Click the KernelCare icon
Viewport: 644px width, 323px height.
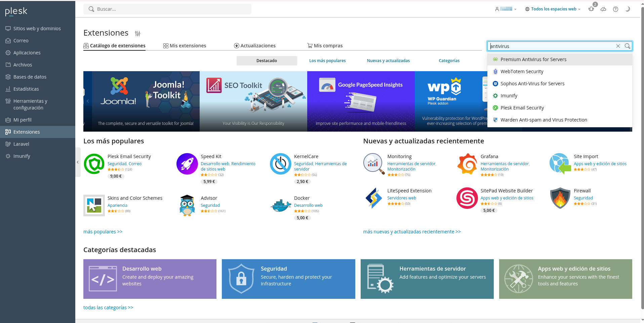[281, 164]
